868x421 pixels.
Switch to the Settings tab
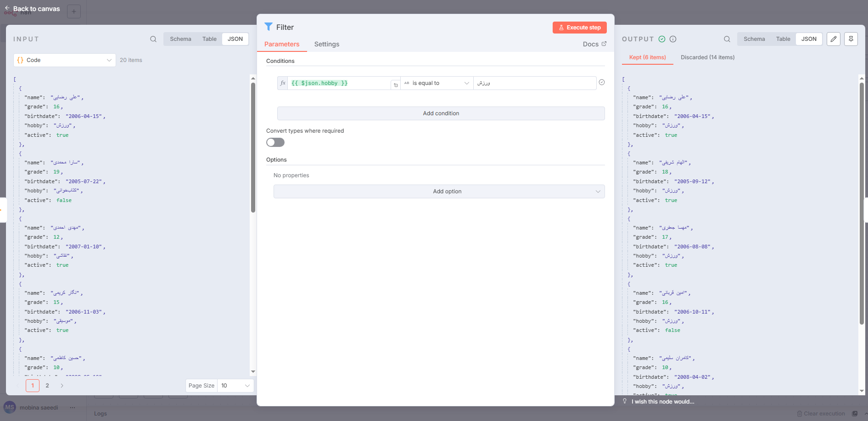[x=326, y=44]
